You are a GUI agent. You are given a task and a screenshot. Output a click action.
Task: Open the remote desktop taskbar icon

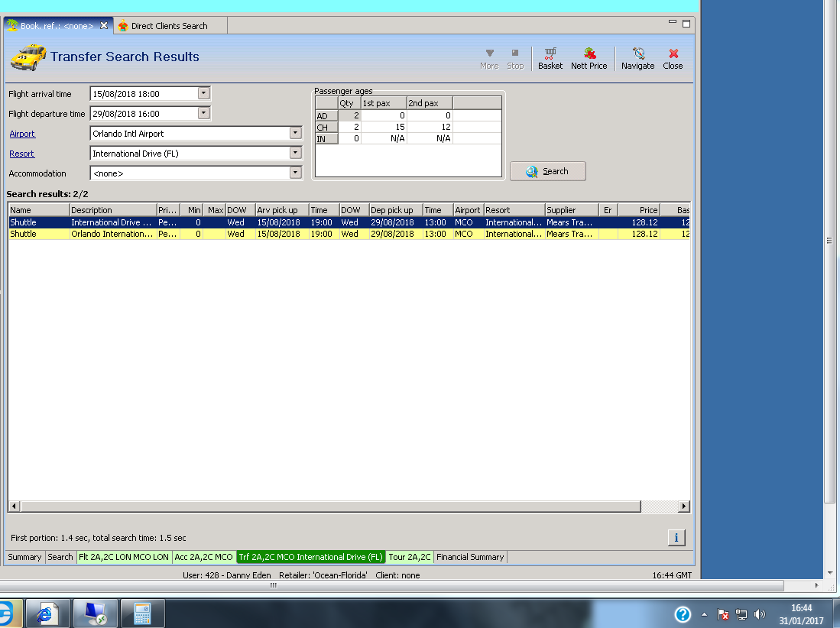click(x=96, y=613)
